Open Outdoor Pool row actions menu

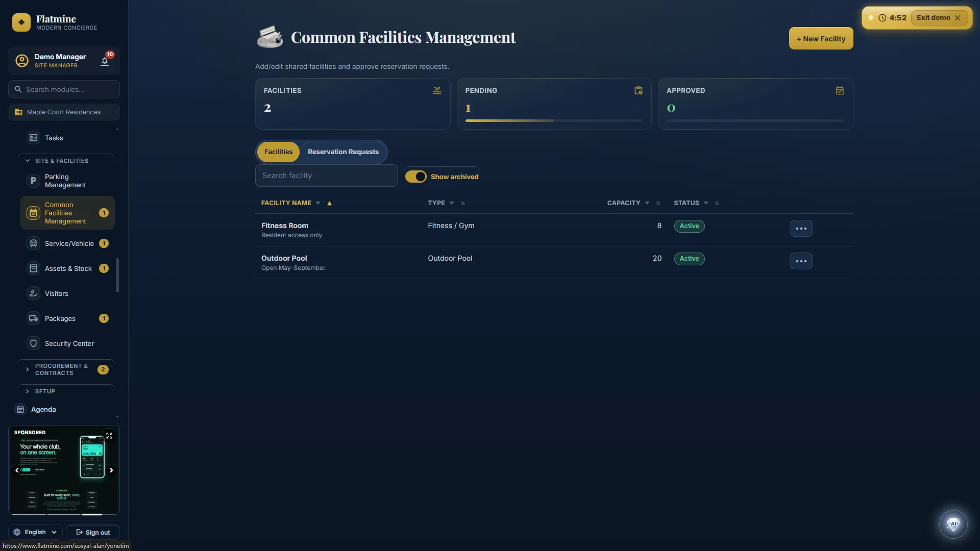tap(801, 261)
